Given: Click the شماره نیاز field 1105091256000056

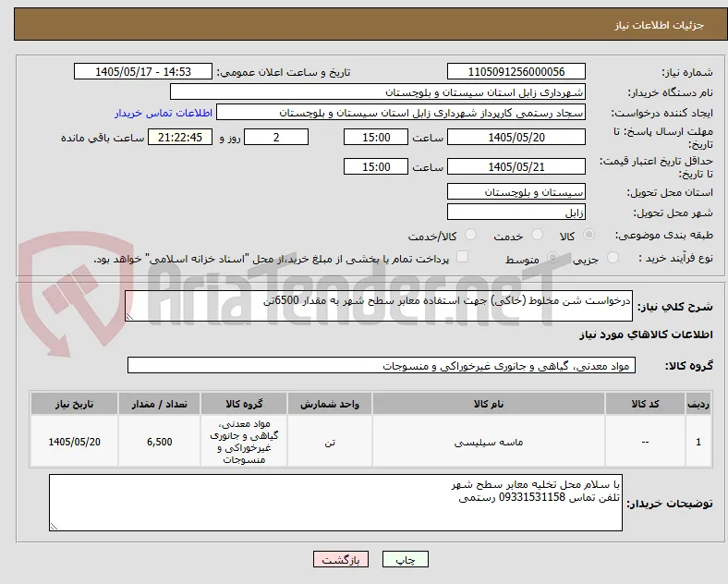Looking at the screenshot, I should [516, 71].
